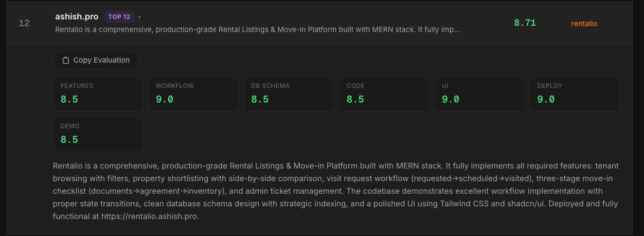Image resolution: width=644 pixels, height=236 pixels.
Task: Click the DB Schema score card
Action: (288, 94)
